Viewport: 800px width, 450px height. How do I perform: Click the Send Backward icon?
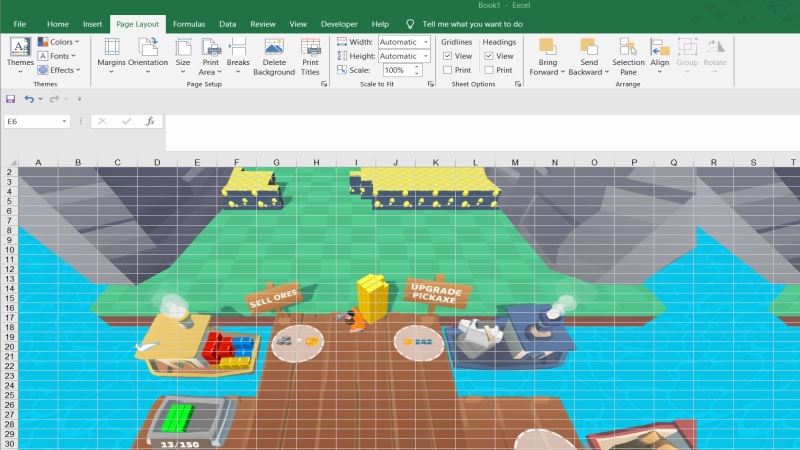click(589, 47)
